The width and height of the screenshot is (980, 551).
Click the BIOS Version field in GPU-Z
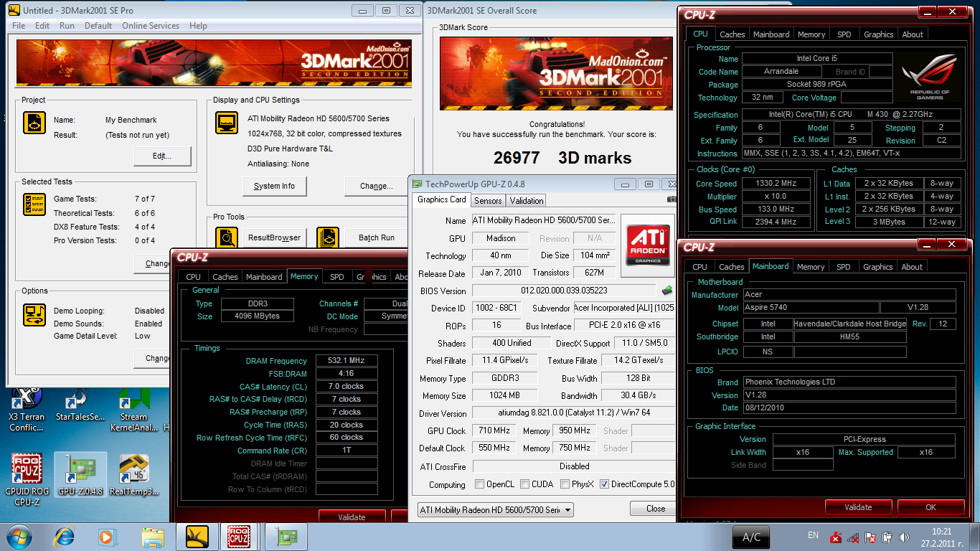(564, 291)
